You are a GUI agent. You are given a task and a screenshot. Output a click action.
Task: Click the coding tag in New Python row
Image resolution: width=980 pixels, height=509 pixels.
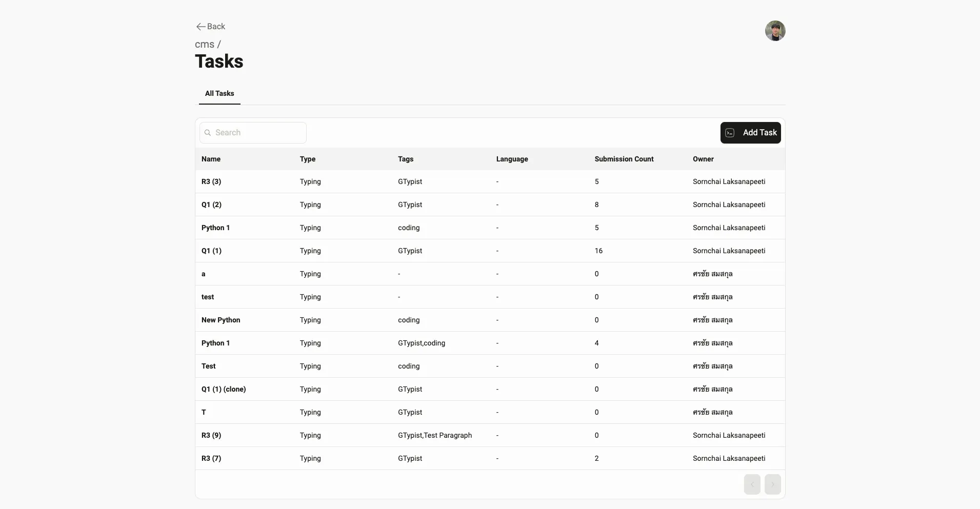409,320
